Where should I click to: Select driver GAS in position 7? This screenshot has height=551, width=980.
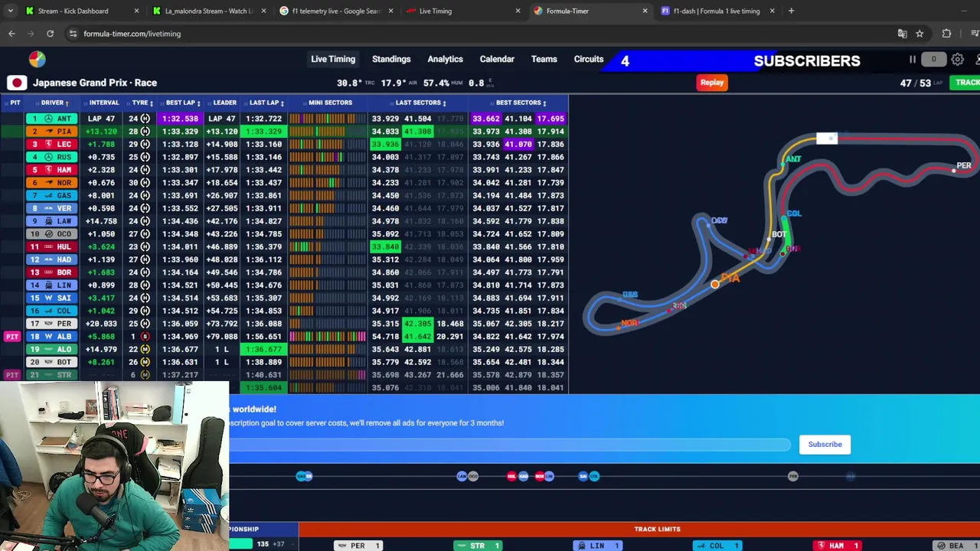point(51,195)
